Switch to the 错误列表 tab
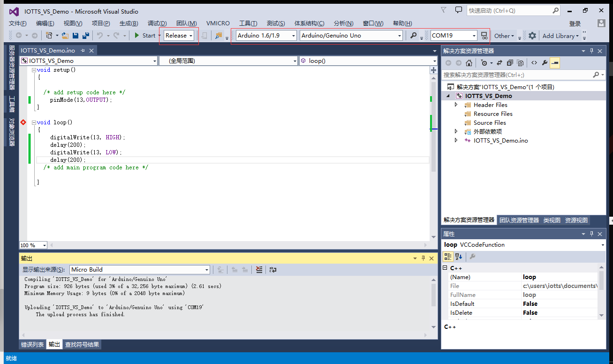Image resolution: width=613 pixels, height=364 pixels. [x=32, y=344]
